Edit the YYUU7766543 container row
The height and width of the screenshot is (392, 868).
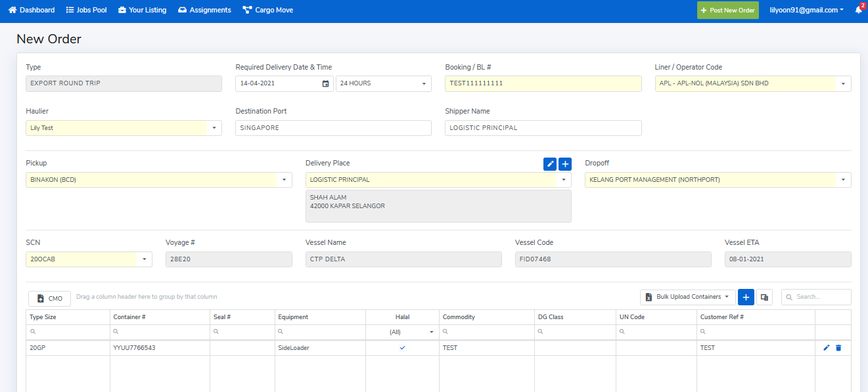click(x=827, y=348)
